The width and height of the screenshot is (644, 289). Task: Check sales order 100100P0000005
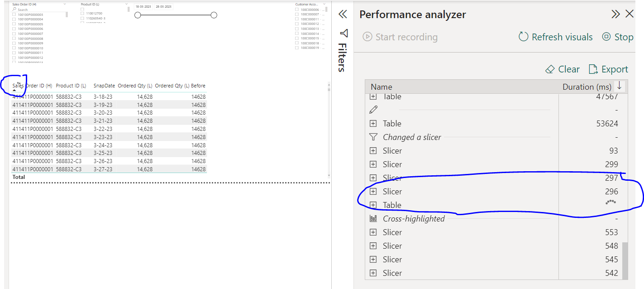pos(14,24)
